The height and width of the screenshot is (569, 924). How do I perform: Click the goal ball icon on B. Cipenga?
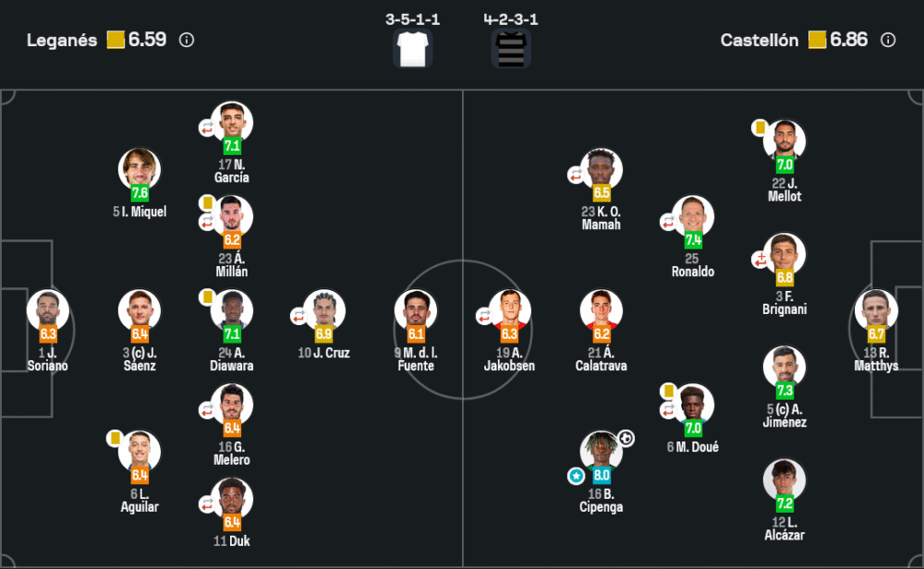pyautogui.click(x=626, y=438)
